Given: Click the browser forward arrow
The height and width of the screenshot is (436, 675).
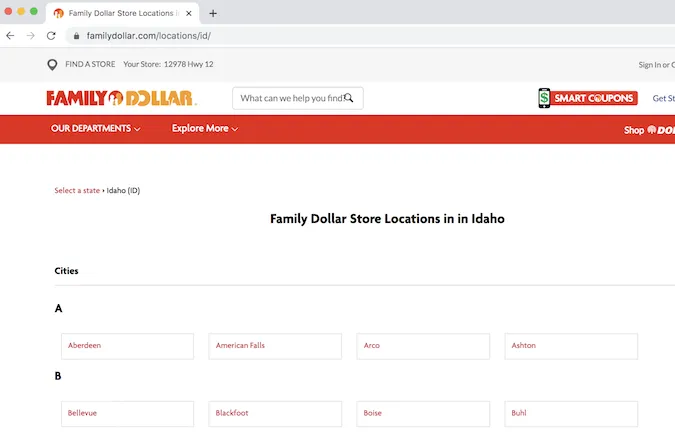Looking at the screenshot, I should coord(31,36).
